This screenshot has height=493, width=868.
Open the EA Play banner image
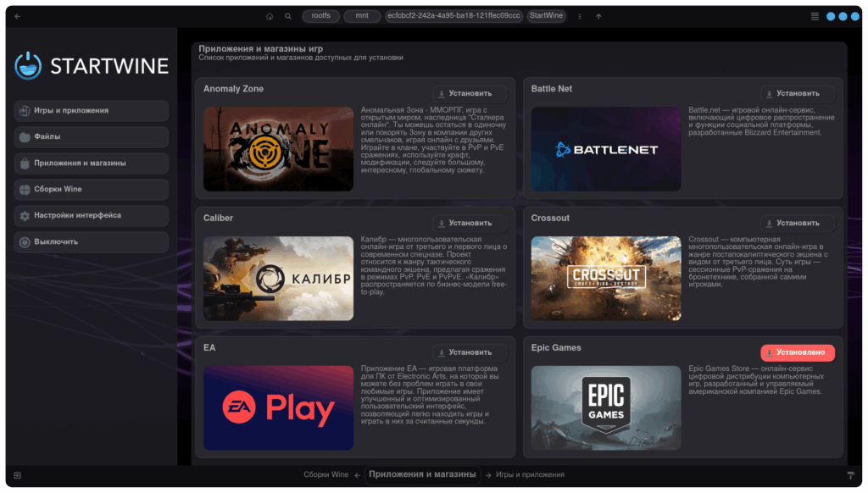(278, 408)
